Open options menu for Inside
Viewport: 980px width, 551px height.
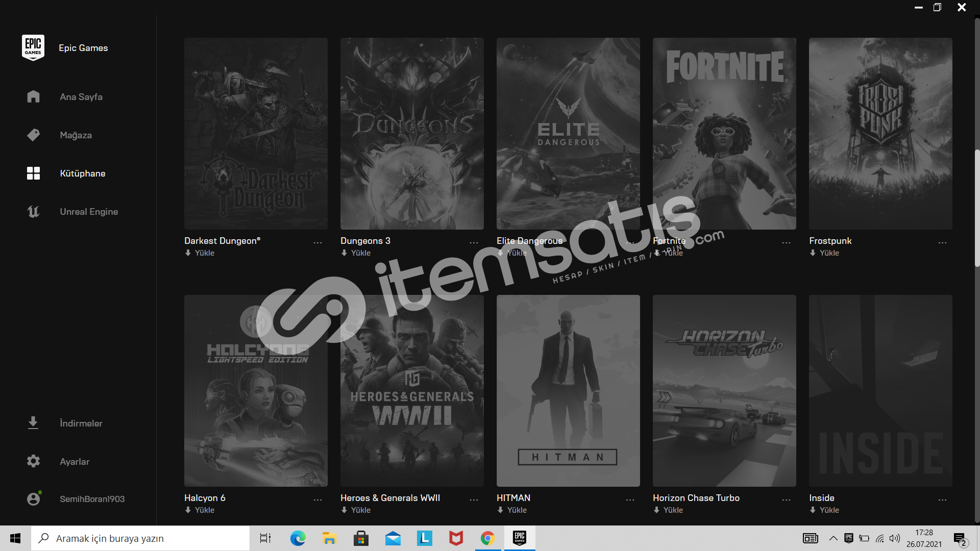[942, 500]
